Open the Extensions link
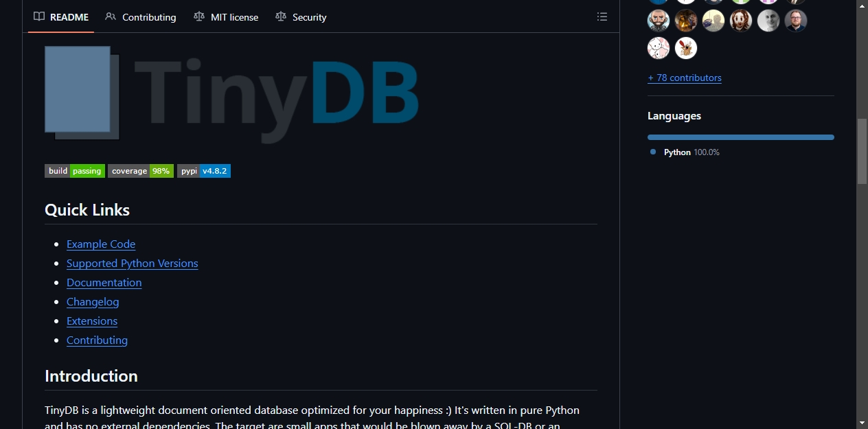This screenshot has width=868, height=429. (92, 321)
